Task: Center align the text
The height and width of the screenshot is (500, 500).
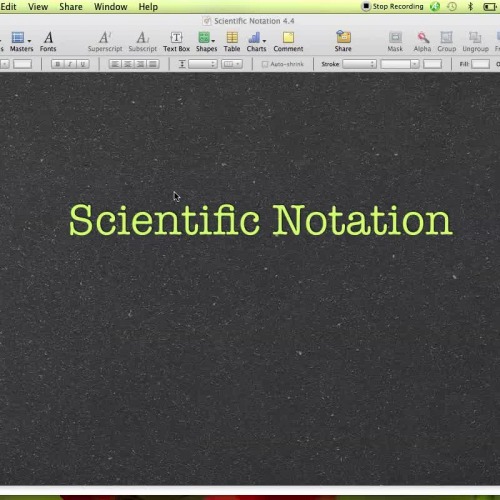Action: point(128,64)
